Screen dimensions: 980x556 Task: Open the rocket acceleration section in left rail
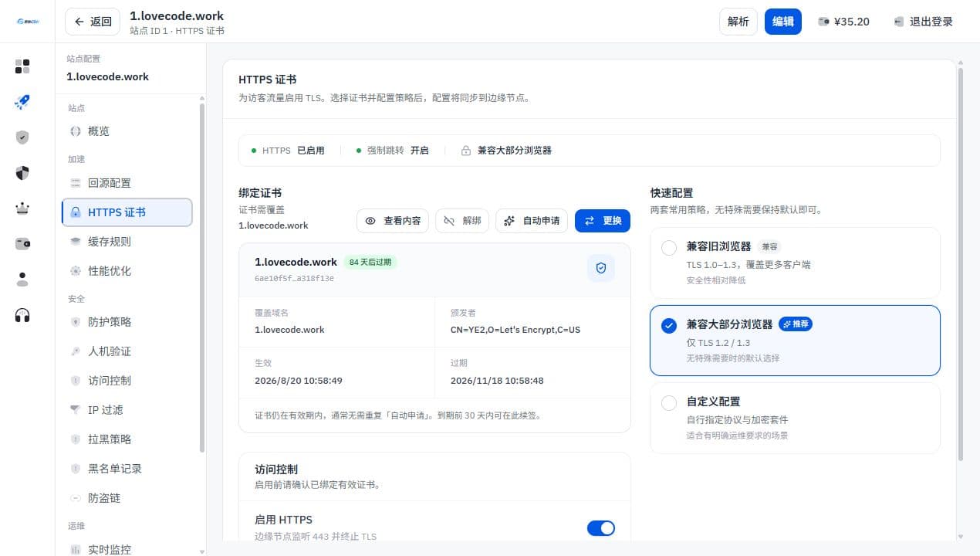click(x=22, y=102)
